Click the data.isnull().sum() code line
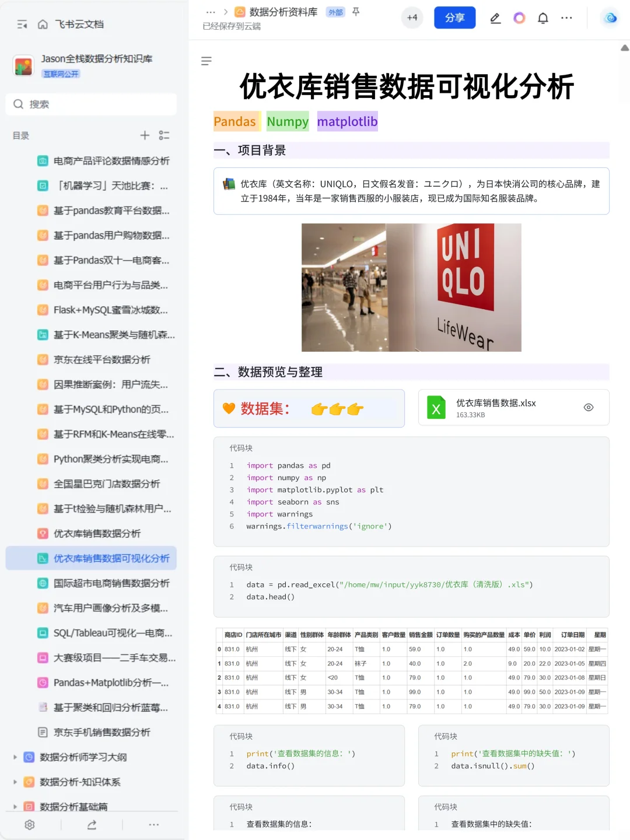630x840 pixels. 493,766
